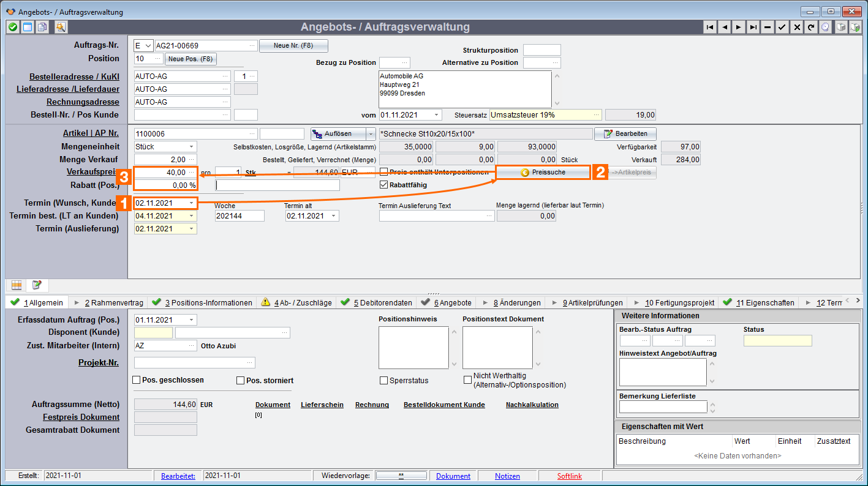
Task: Click 'Neue Pos. (F8)' button
Action: [x=191, y=59]
